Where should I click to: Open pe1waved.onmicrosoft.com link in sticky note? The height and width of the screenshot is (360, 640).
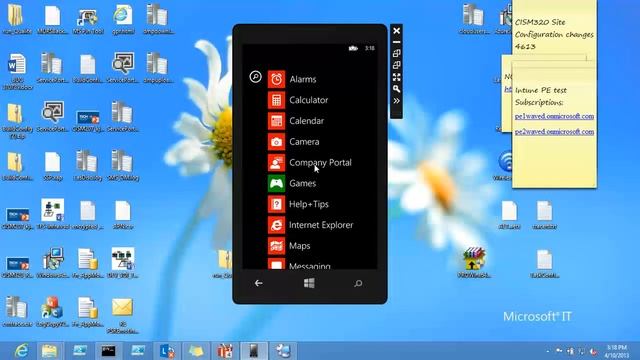(x=554, y=116)
